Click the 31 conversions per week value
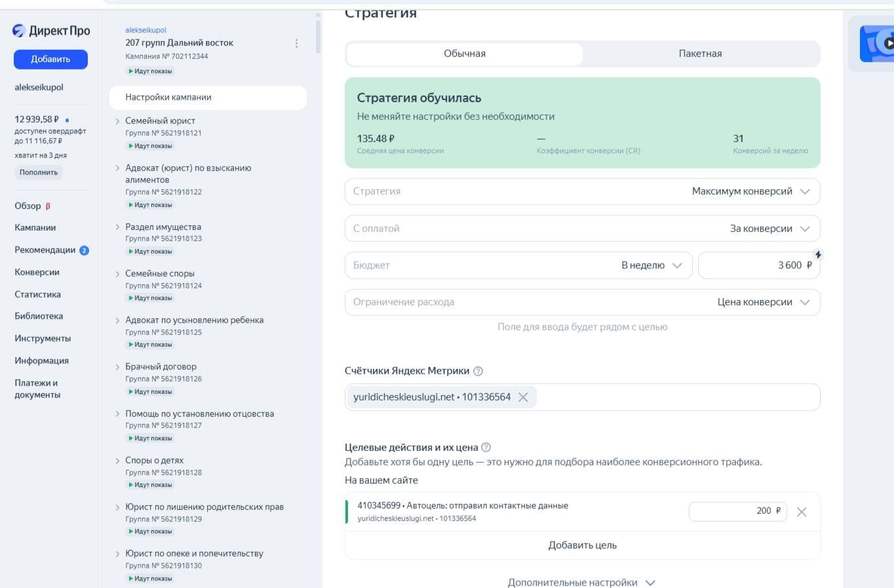 coord(738,139)
